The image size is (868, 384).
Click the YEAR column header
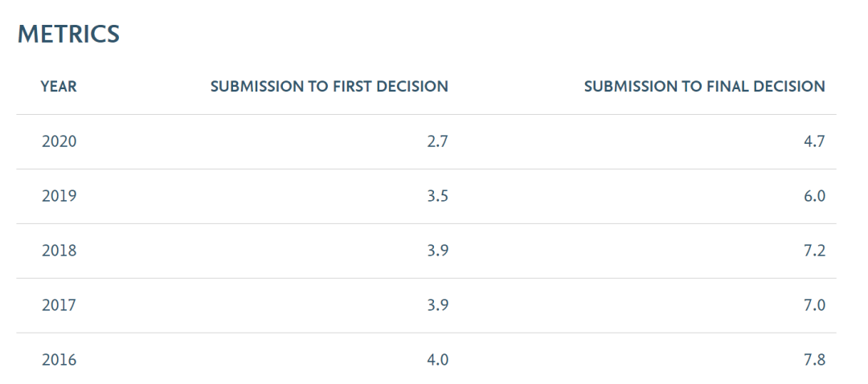pyautogui.click(x=59, y=87)
